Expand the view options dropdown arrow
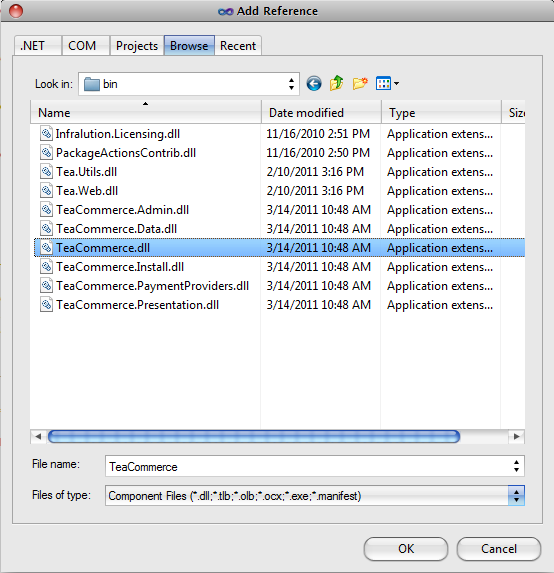The width and height of the screenshot is (554, 573). pos(396,84)
